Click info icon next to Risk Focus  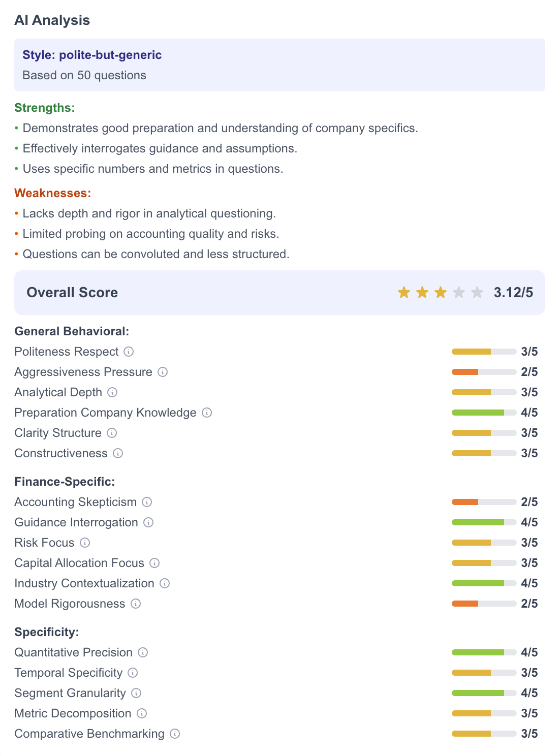(85, 543)
